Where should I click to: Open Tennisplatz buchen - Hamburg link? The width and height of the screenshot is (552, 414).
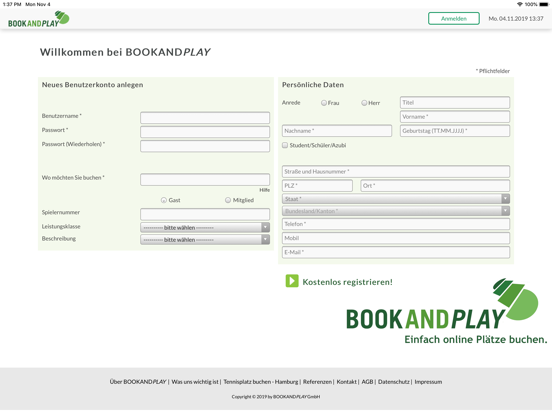(x=261, y=382)
